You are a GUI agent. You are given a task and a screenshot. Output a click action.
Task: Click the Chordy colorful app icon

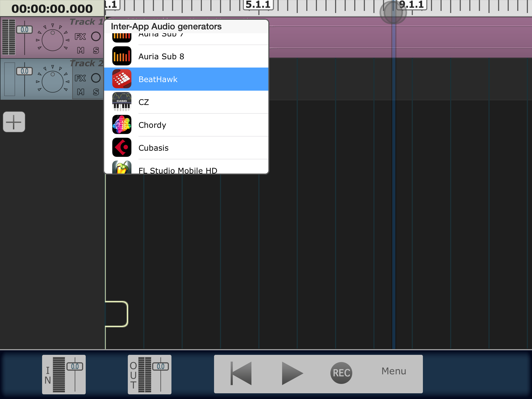click(122, 125)
